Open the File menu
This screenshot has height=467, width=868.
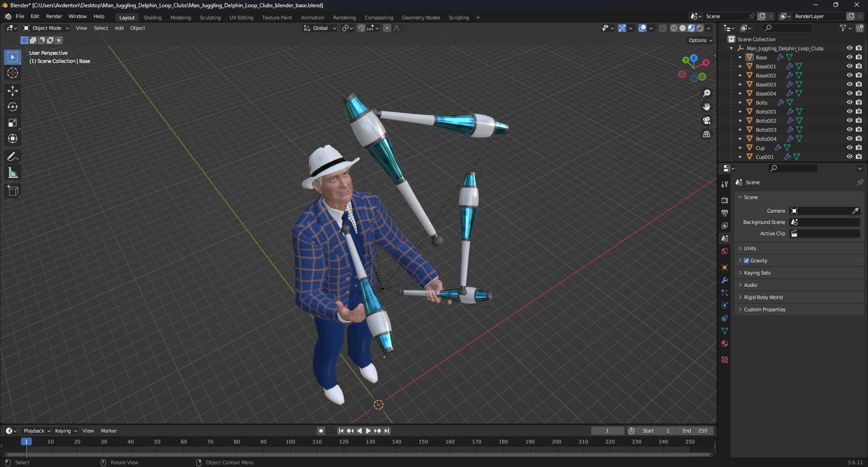coord(20,16)
